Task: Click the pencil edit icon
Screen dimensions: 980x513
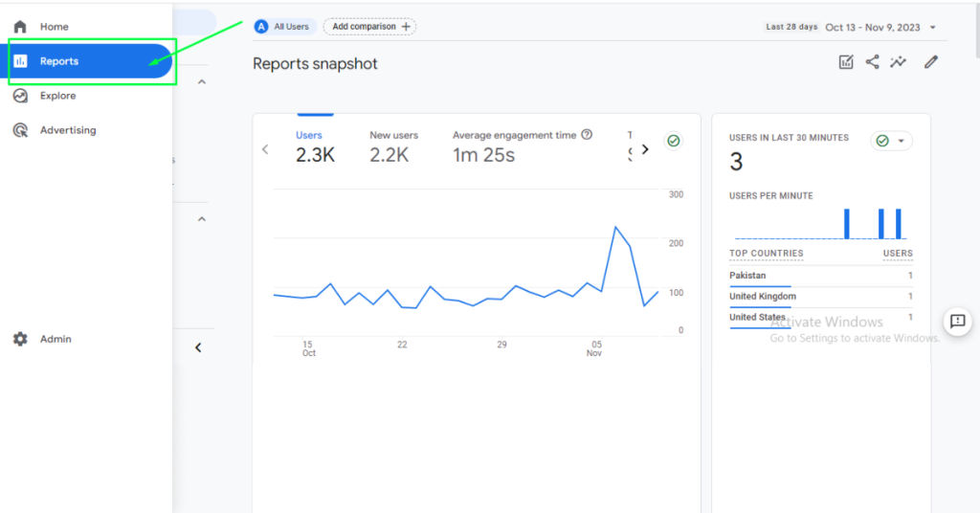Action: click(930, 62)
